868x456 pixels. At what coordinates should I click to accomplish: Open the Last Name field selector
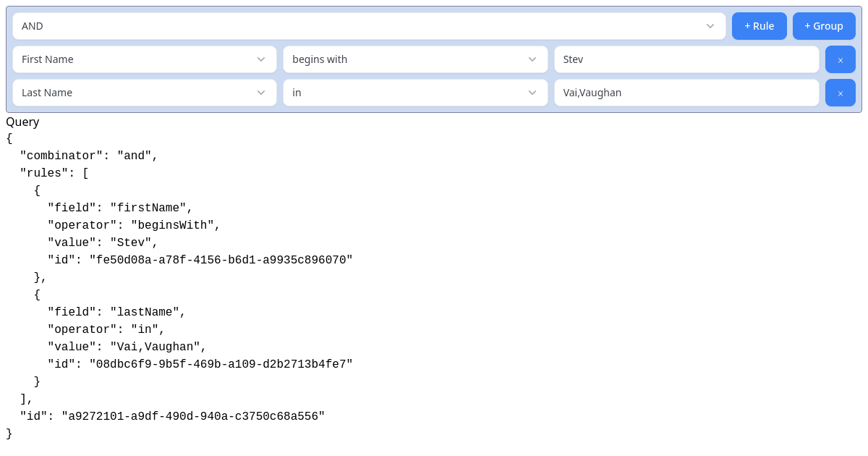pos(145,93)
